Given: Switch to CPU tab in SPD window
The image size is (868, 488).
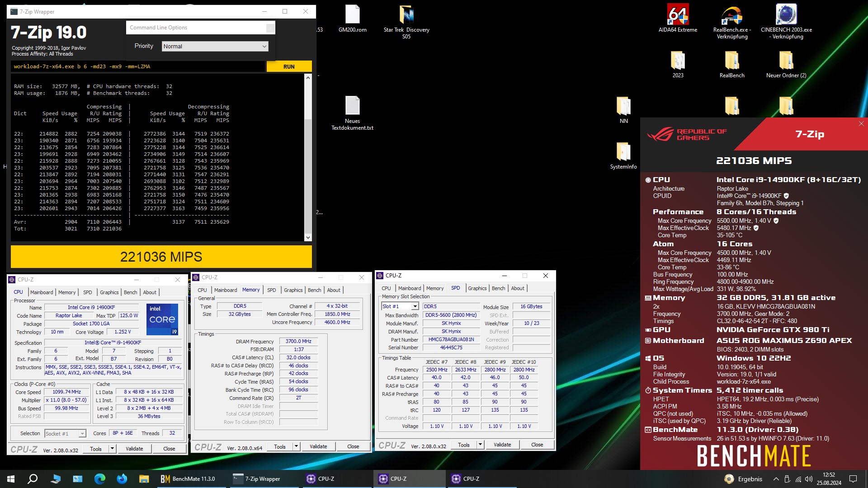Looking at the screenshot, I should (386, 288).
